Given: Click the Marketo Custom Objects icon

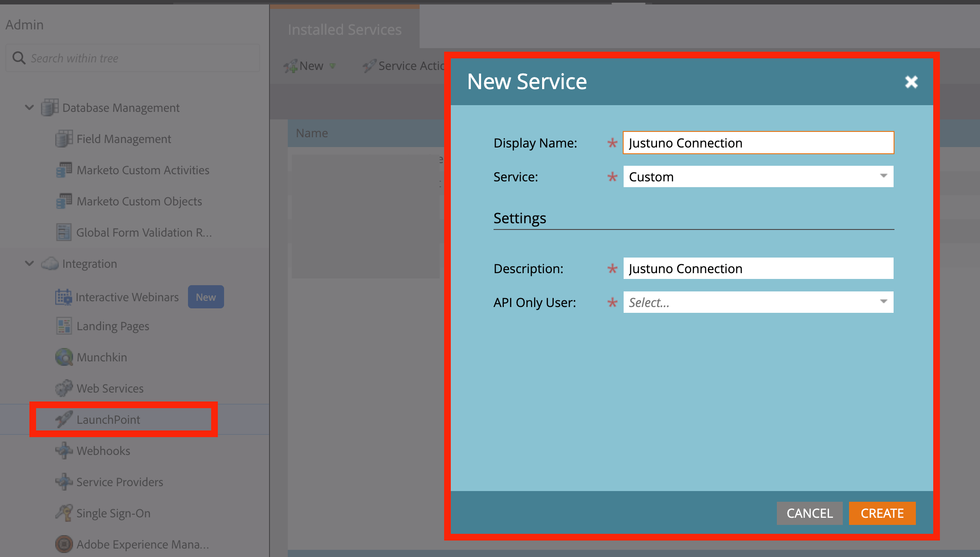Looking at the screenshot, I should (x=64, y=201).
